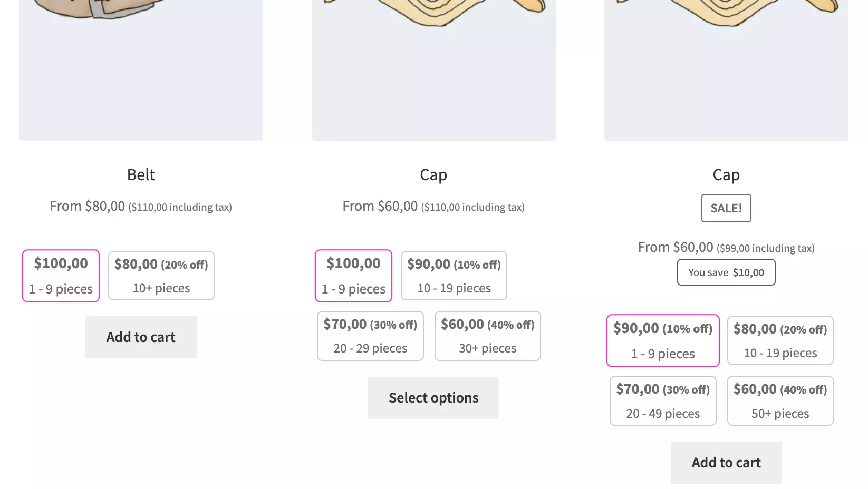This screenshot has height=489, width=868.
Task: Open the middle Cap product image
Action: [433, 69]
